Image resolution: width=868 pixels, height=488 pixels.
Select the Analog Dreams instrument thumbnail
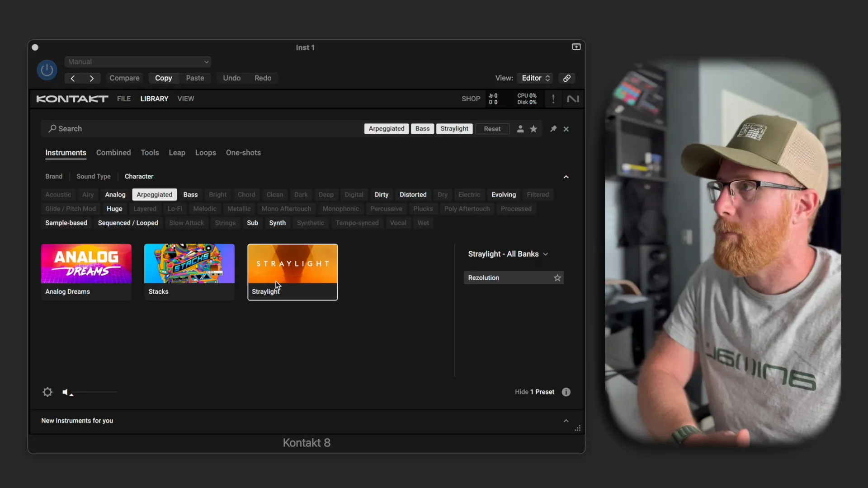[x=86, y=272]
